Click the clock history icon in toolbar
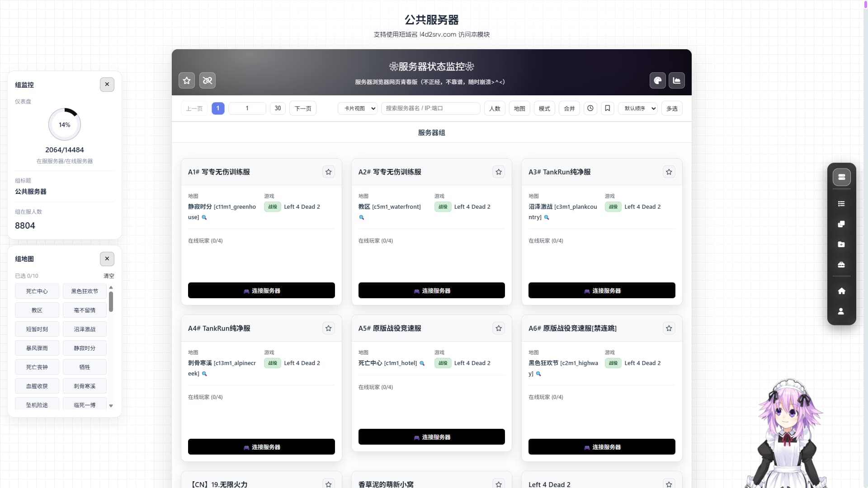 point(590,108)
